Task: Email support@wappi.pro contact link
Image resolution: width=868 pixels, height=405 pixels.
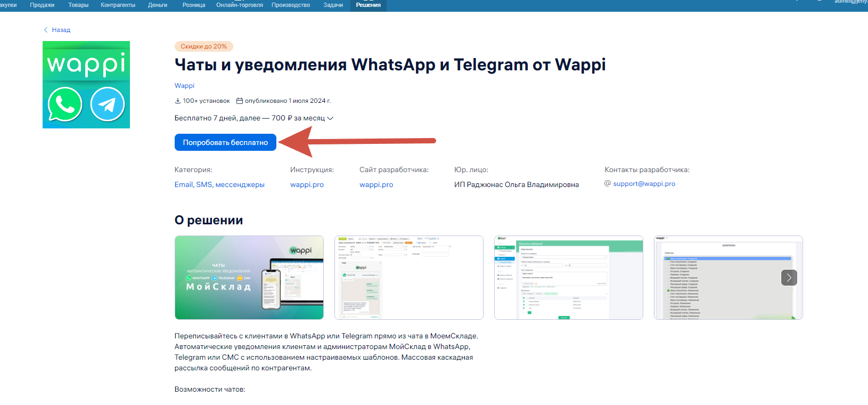Action: (644, 183)
